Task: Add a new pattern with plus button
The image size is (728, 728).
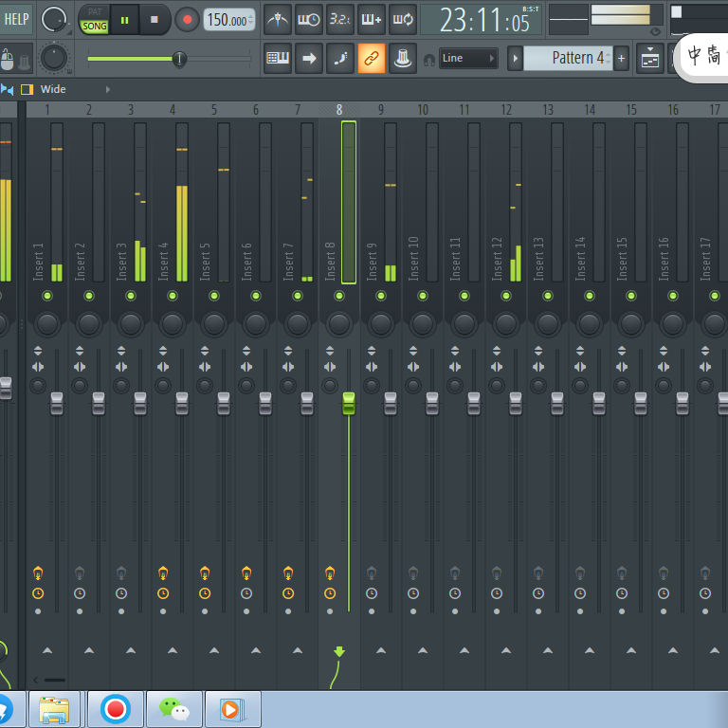Action: click(621, 59)
